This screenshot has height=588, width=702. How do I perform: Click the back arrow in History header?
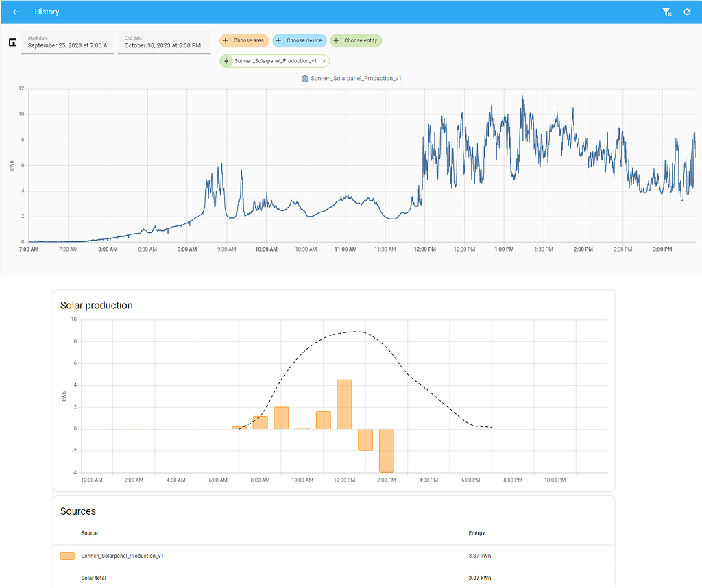pos(16,12)
